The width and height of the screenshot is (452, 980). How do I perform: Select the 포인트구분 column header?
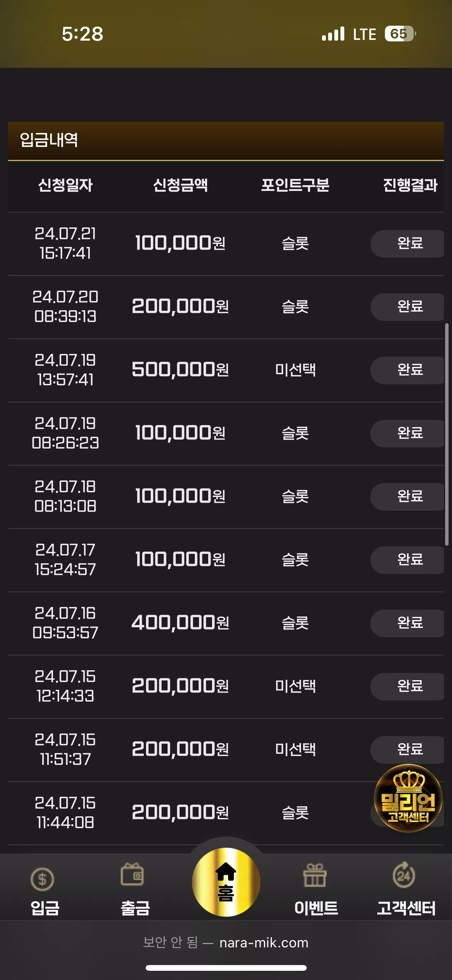tap(295, 185)
